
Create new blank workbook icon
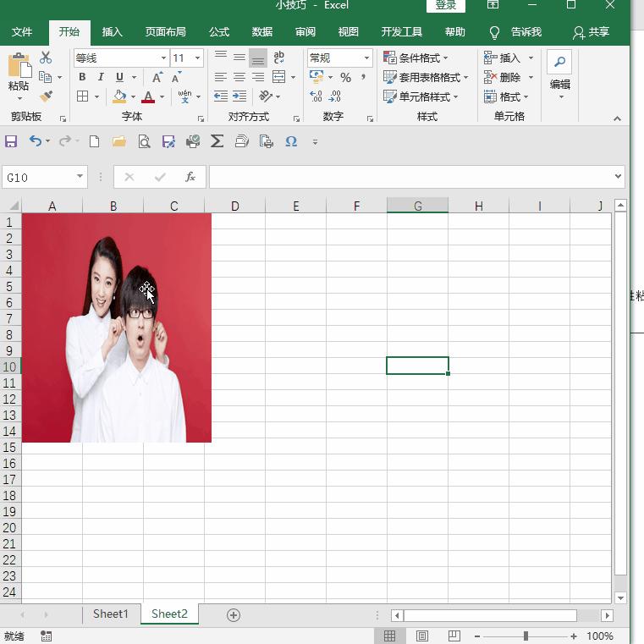tap(95, 141)
